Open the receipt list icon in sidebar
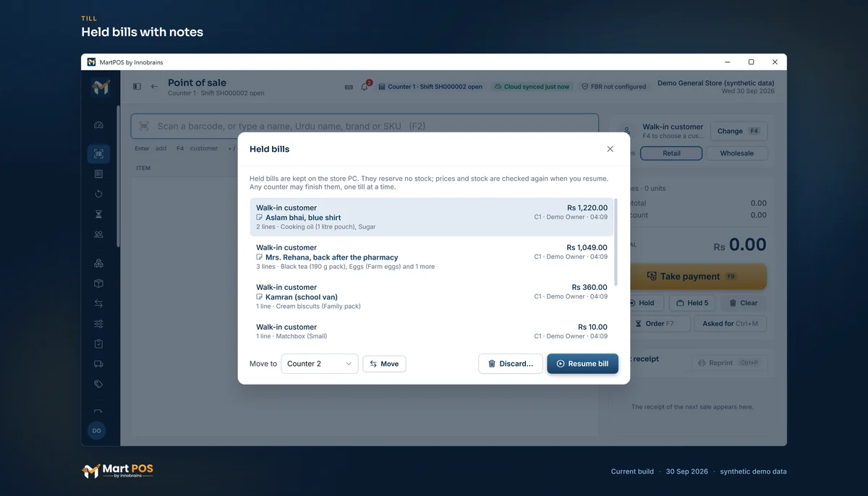 (x=99, y=174)
